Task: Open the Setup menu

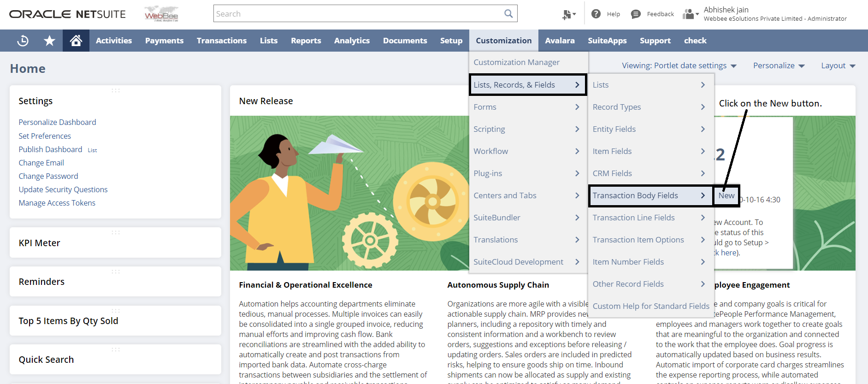Action: [451, 41]
